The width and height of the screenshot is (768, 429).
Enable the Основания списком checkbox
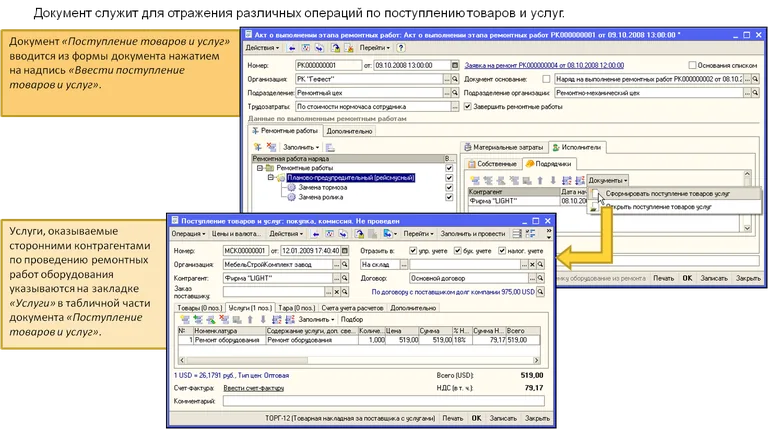click(x=692, y=64)
